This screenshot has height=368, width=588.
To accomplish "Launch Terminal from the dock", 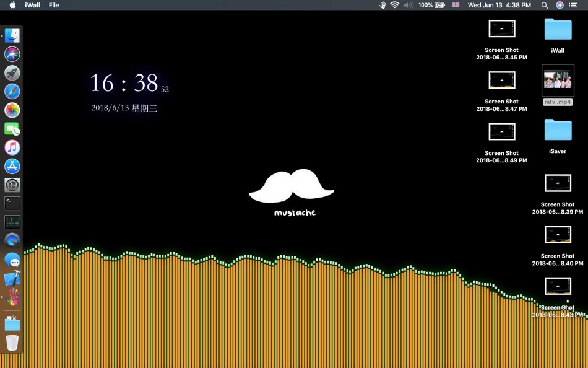I will pyautogui.click(x=12, y=203).
